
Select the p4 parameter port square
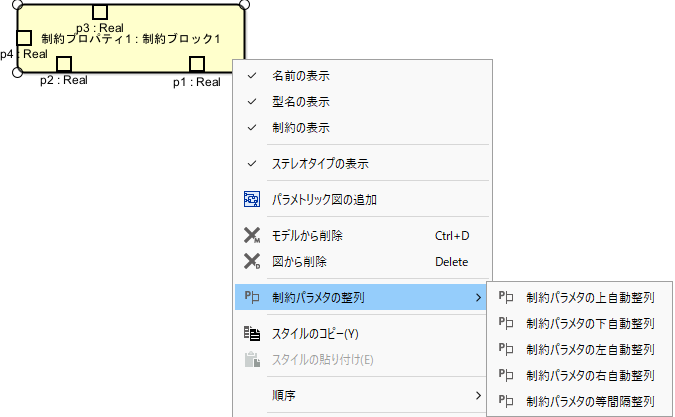coord(24,38)
